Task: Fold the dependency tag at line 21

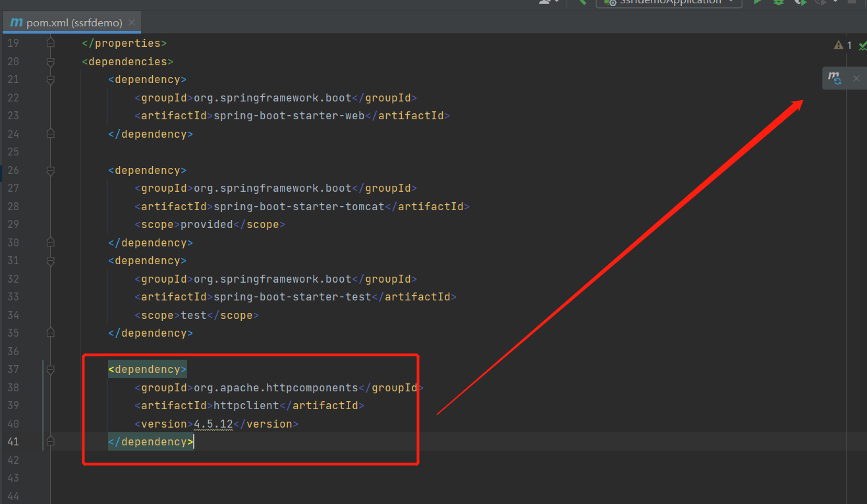Action: pyautogui.click(x=51, y=80)
